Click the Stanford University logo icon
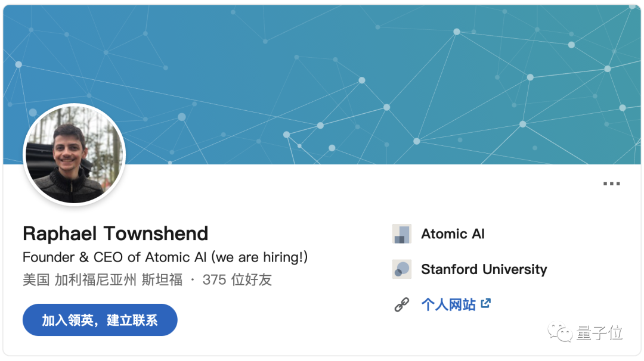The height and width of the screenshot is (361, 644). (x=402, y=269)
